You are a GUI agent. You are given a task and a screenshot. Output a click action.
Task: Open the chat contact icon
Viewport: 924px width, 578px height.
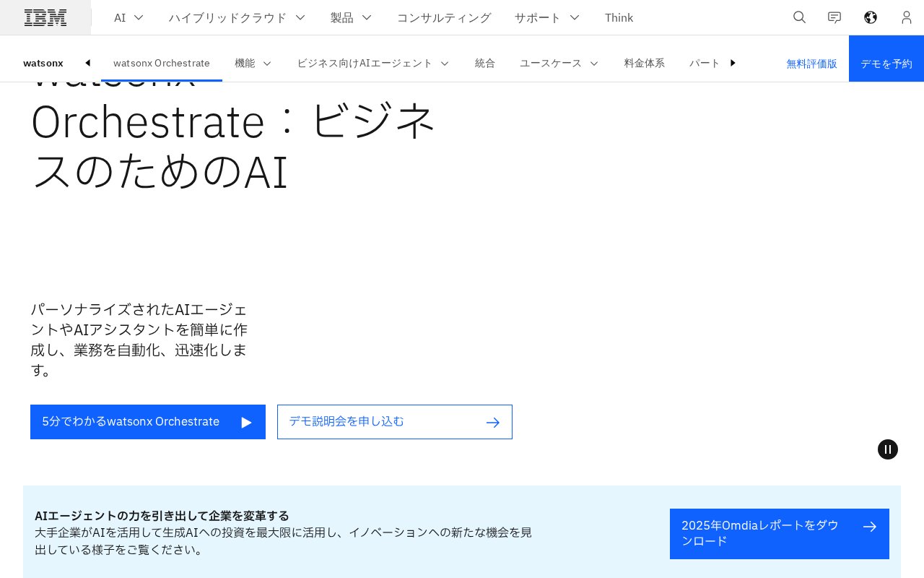tap(834, 17)
